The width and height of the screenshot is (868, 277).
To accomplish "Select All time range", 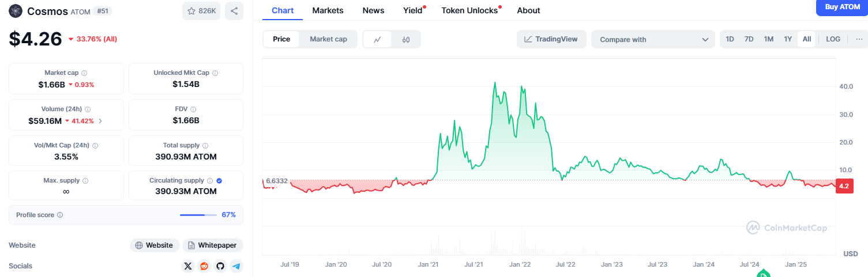I will pos(806,39).
